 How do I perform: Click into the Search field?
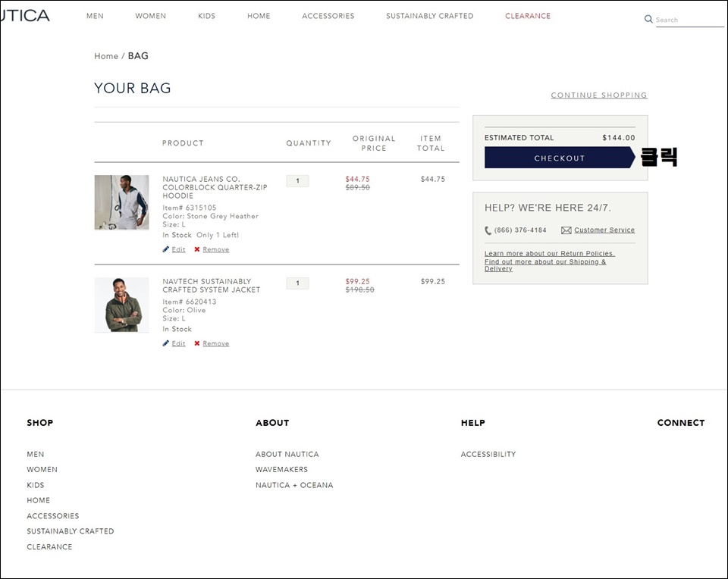(x=689, y=20)
